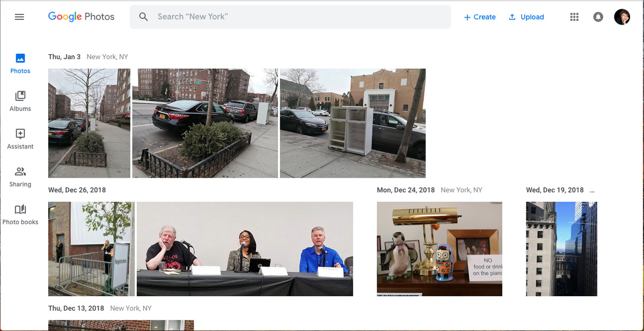The width and height of the screenshot is (644, 331).
Task: Select Albums in the left sidebar
Action: coord(20,102)
